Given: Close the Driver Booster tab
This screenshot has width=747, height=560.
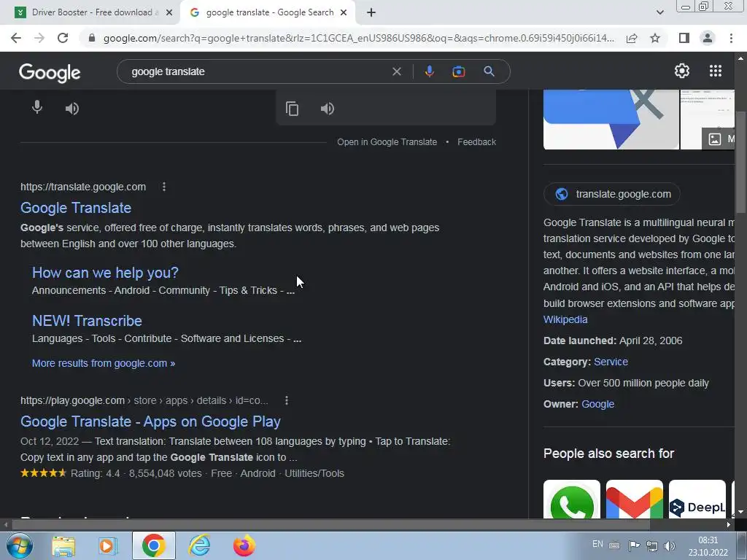Looking at the screenshot, I should coord(169,13).
